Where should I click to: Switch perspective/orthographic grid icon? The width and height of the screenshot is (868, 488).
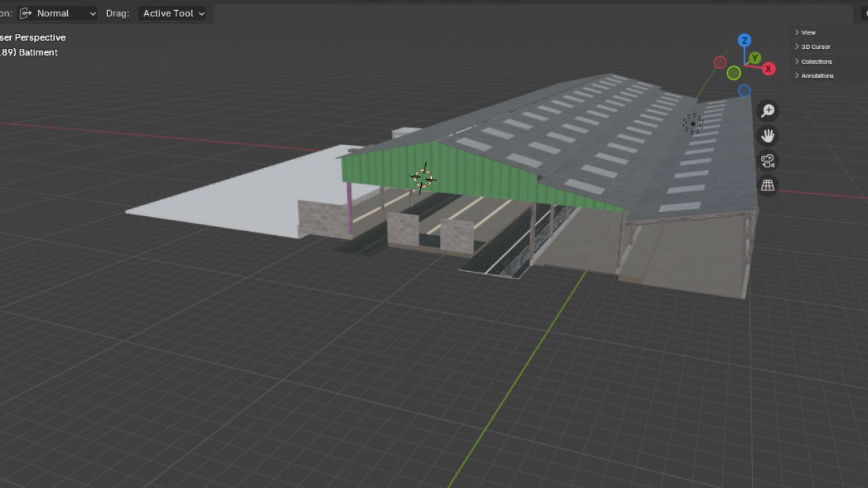coord(768,185)
